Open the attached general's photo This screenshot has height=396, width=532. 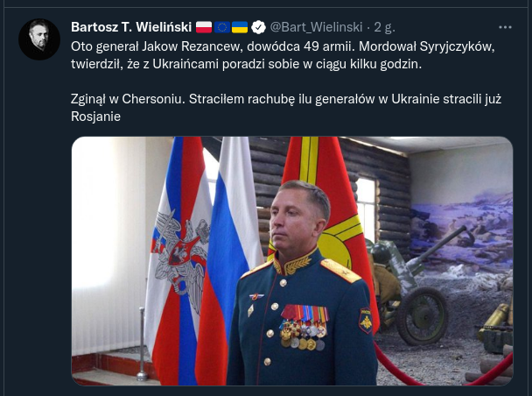292,261
